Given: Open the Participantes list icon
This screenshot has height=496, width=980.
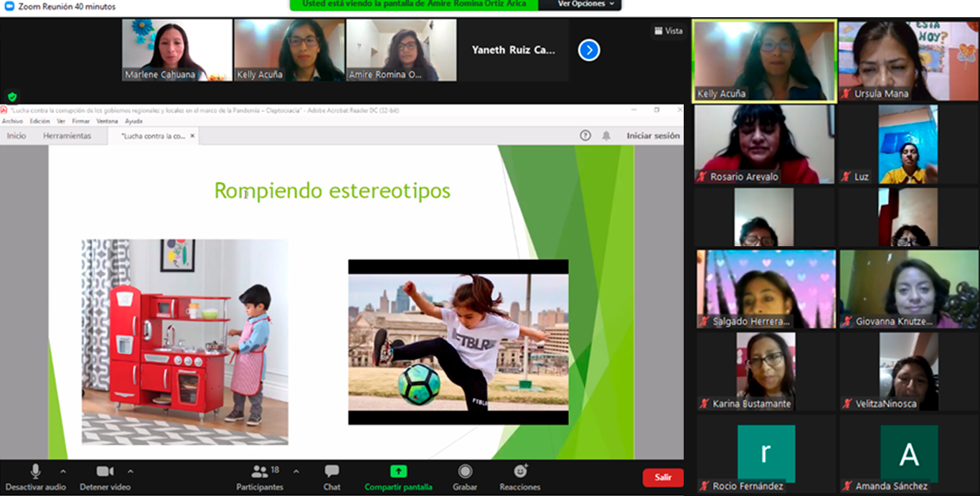Looking at the screenshot, I should pyautogui.click(x=260, y=472).
